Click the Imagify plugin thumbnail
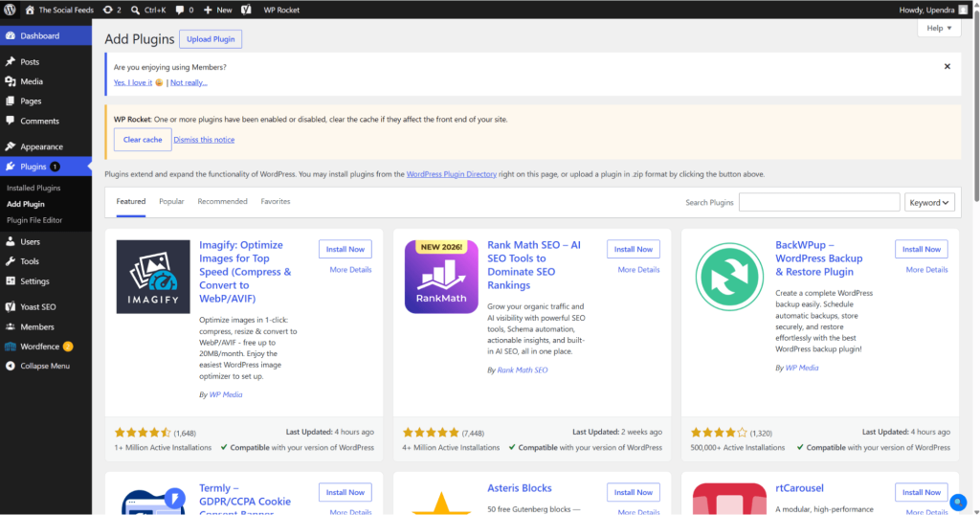 click(x=153, y=277)
